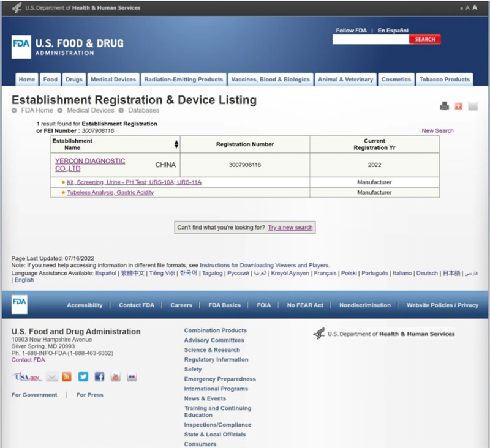The width and height of the screenshot is (490, 448).
Task: Click Contact FDA under the address
Action: pyautogui.click(x=28, y=360)
